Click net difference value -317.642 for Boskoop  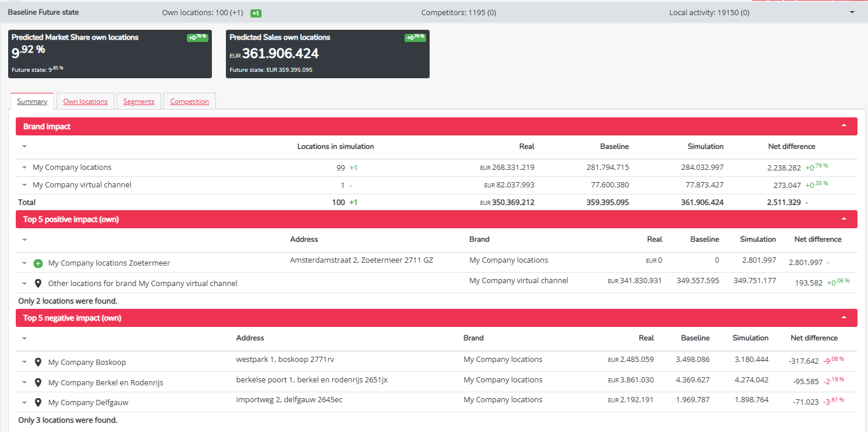click(803, 361)
